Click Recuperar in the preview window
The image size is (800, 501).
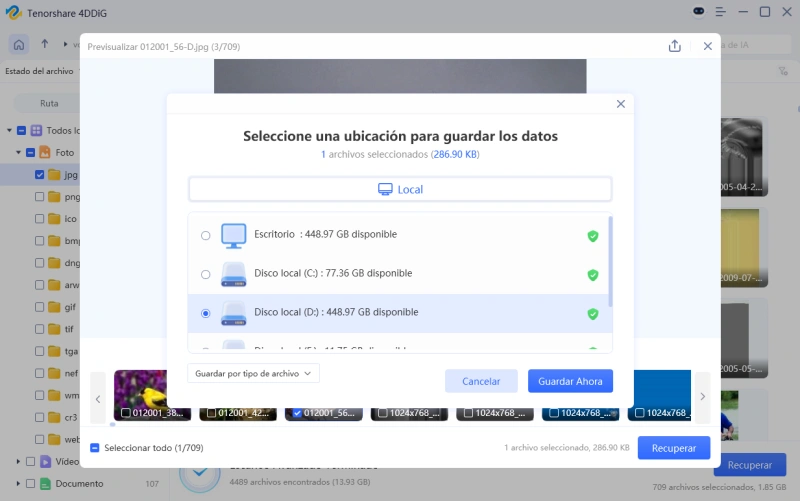pos(673,448)
